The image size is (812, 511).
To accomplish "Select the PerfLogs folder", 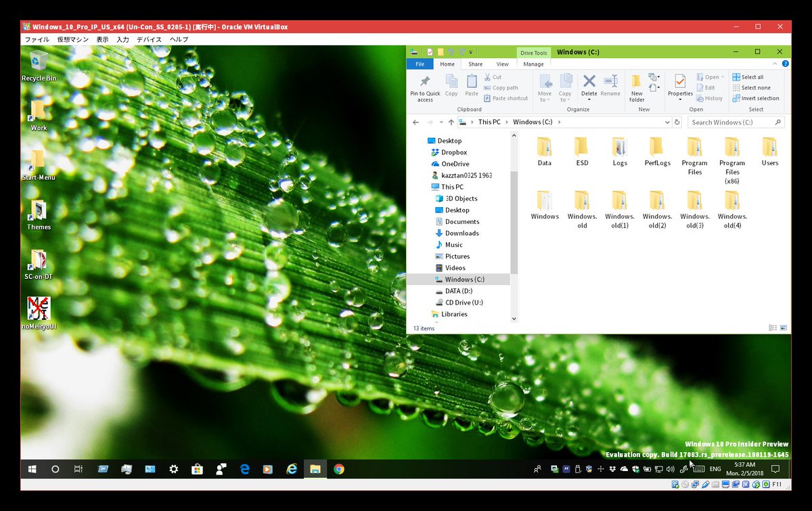I will tap(657, 151).
